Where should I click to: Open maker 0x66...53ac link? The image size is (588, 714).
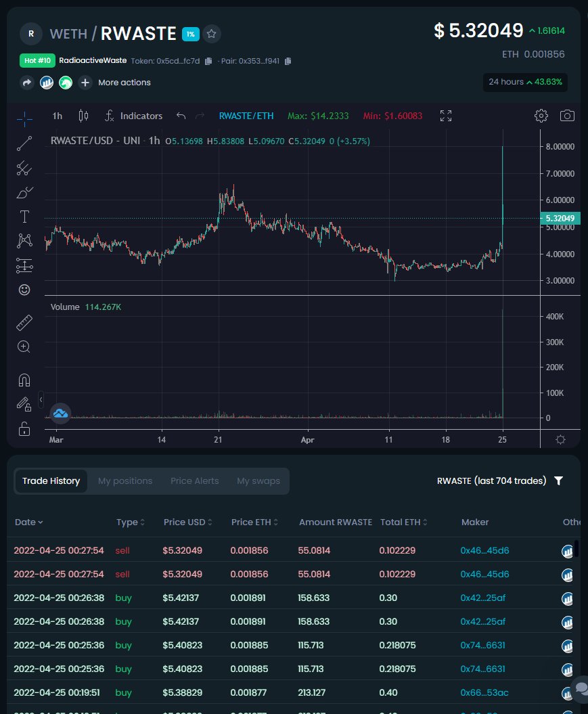484,692
